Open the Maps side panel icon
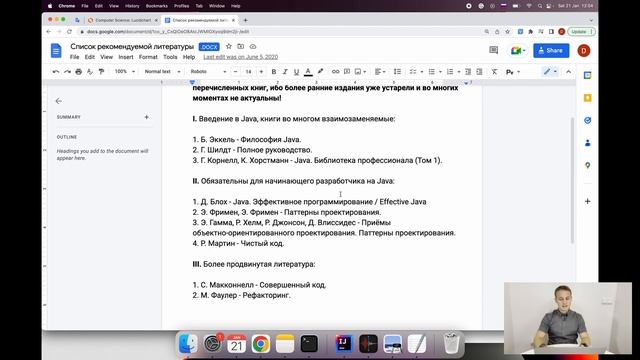The image size is (640, 360). 587,165
